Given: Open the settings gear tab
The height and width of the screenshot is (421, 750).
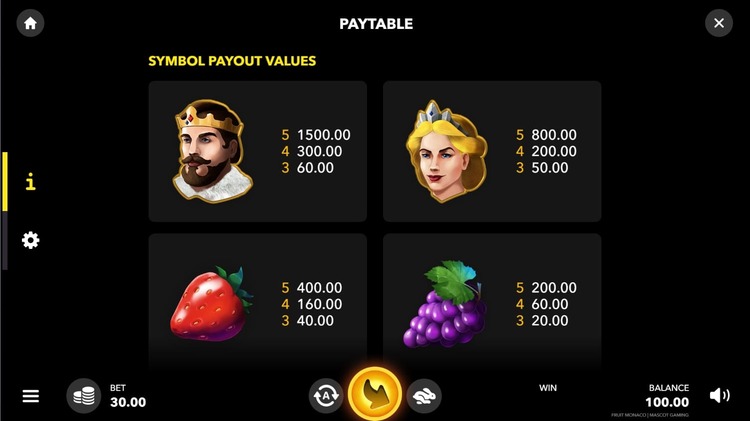Looking at the screenshot, I should pos(30,240).
